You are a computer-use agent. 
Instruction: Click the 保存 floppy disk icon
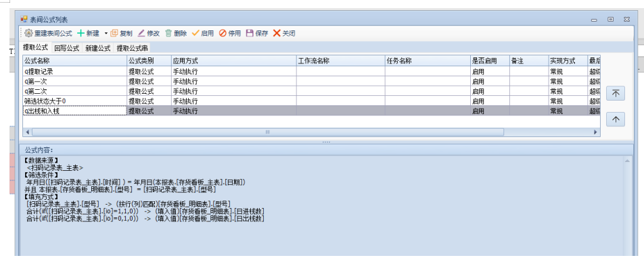pyautogui.click(x=250, y=33)
